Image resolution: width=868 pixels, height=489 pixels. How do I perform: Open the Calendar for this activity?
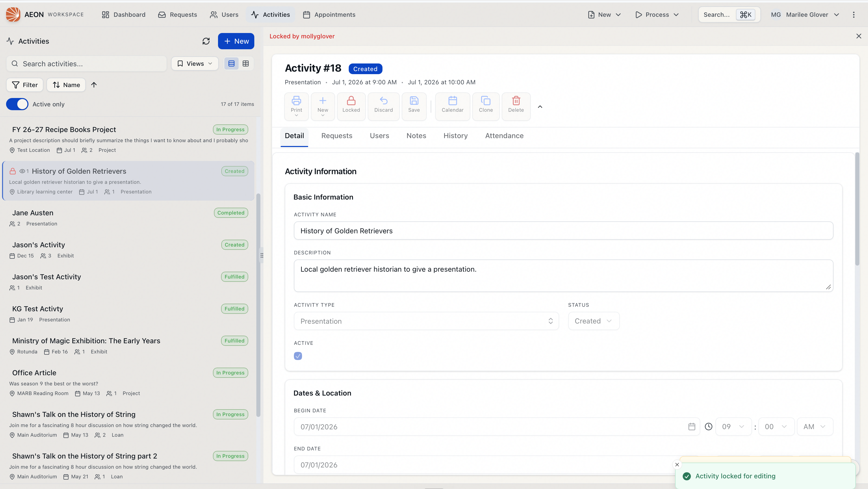[453, 106]
